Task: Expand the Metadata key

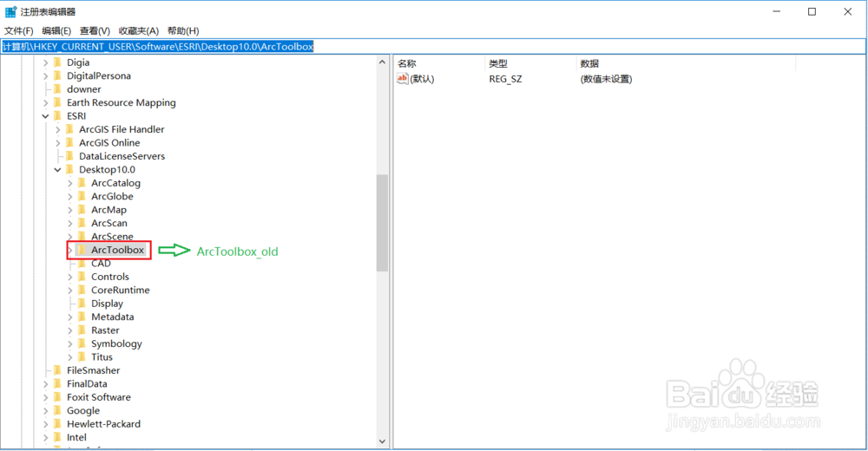Action: pyautogui.click(x=70, y=317)
